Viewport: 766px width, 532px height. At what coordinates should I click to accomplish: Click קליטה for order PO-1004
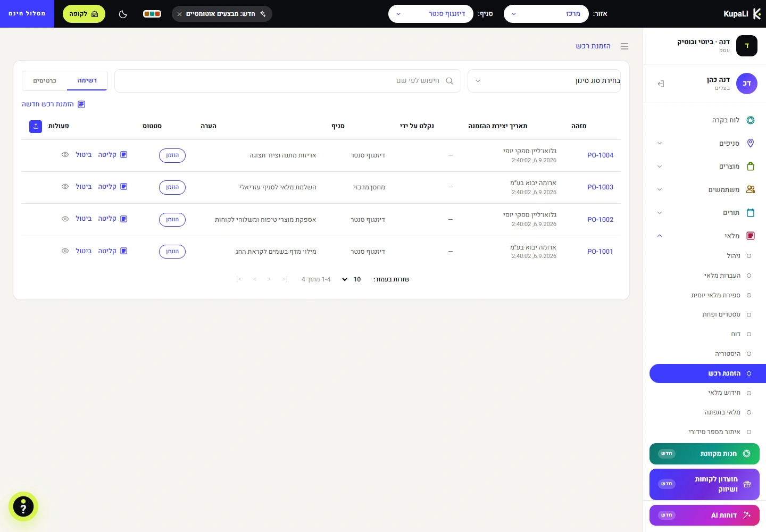click(112, 155)
